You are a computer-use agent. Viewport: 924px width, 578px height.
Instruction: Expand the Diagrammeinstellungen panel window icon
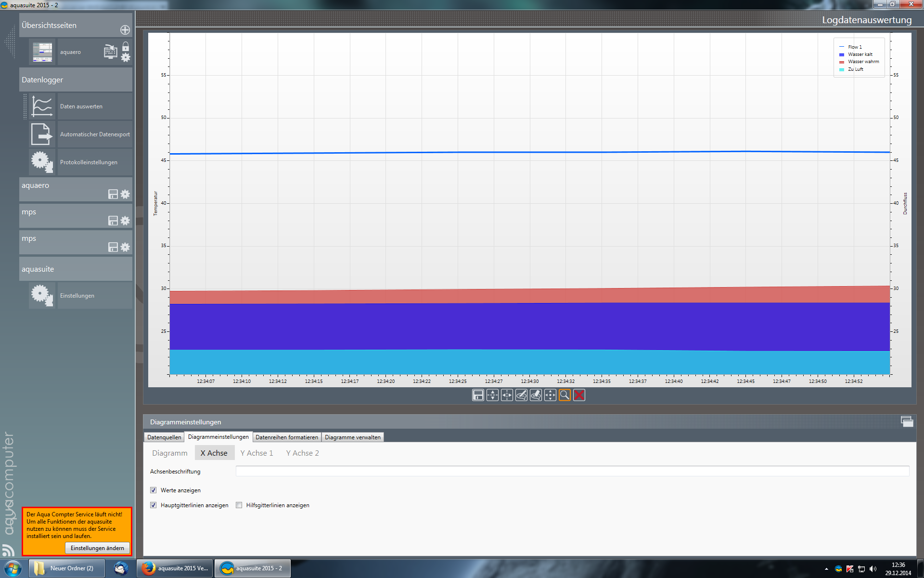(907, 421)
